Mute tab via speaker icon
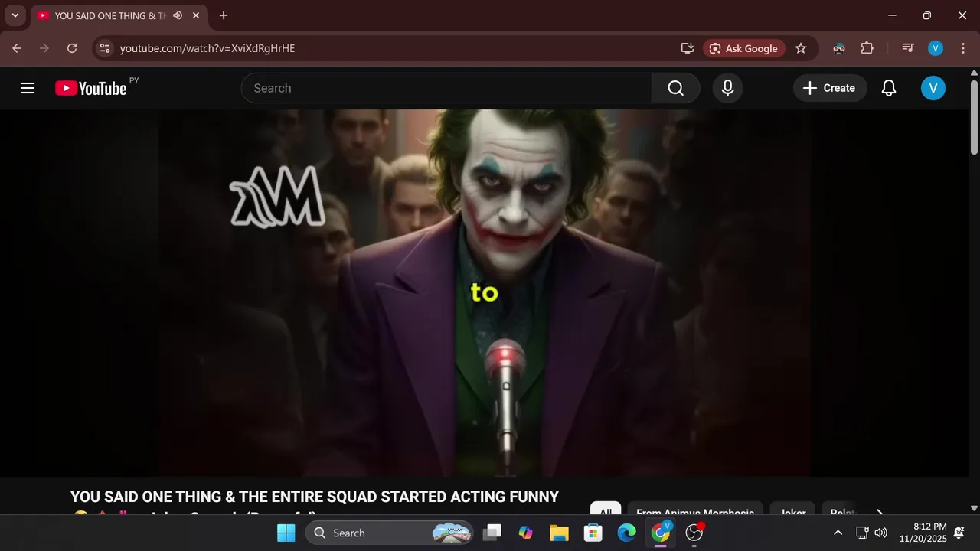 point(178,15)
